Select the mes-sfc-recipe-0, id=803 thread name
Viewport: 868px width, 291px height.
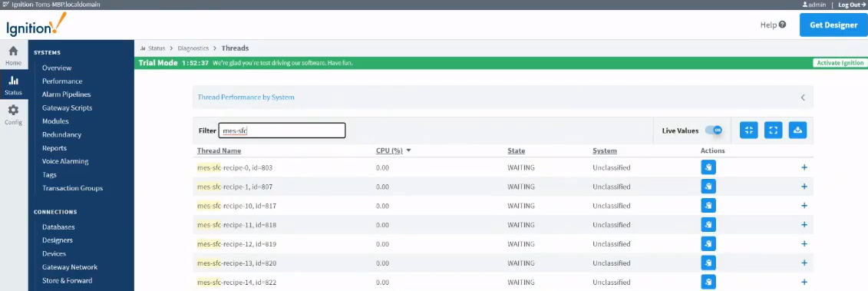[235, 167]
